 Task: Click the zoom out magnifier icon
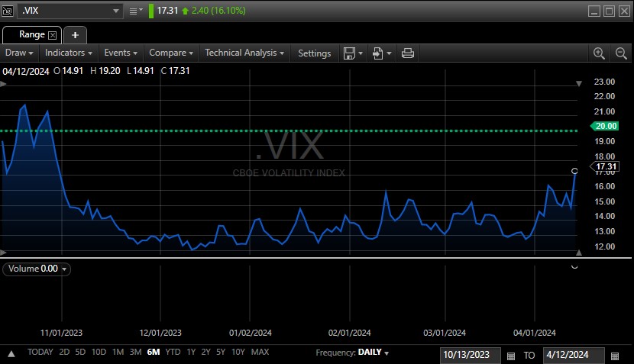[620, 53]
